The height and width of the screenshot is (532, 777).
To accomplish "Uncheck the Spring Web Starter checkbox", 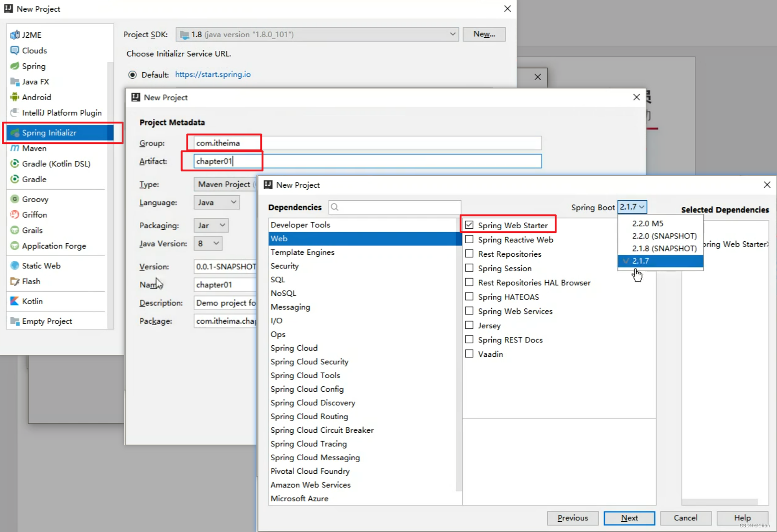I will pyautogui.click(x=469, y=225).
